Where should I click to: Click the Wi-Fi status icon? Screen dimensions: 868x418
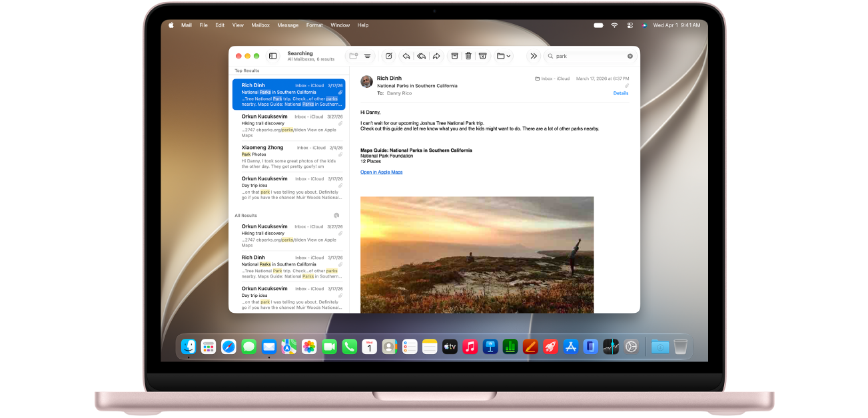coord(614,25)
